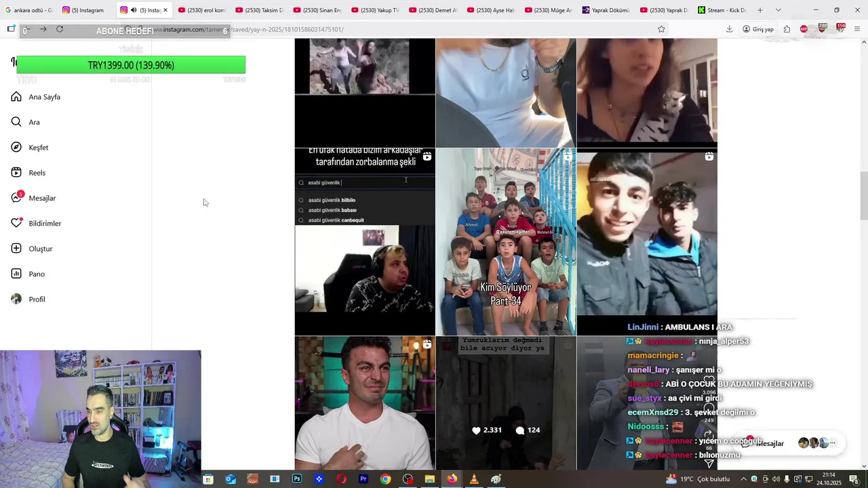Open the extensions puzzle icon
Screen dimensions: 868x488
pos(787,29)
